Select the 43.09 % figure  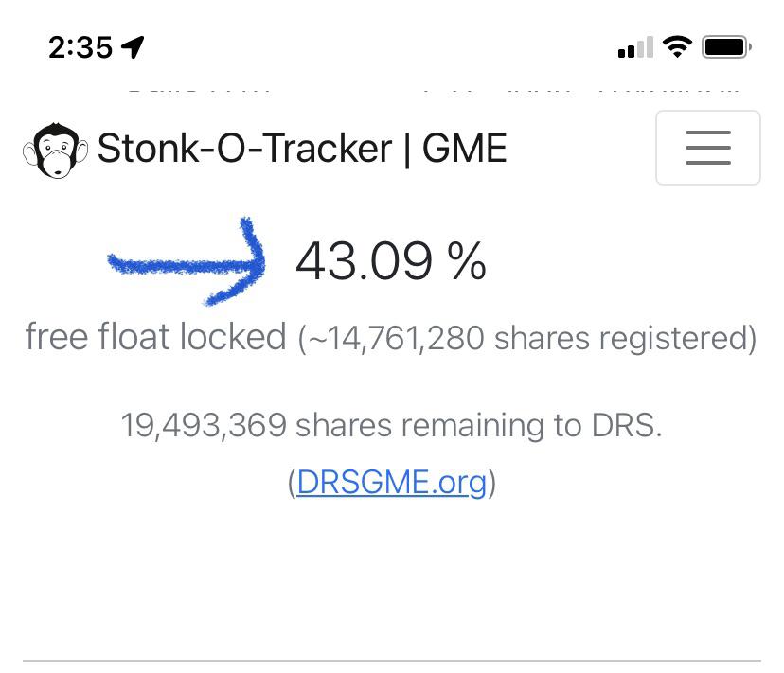391,261
